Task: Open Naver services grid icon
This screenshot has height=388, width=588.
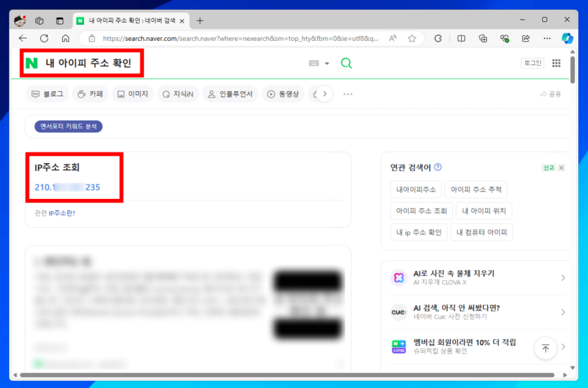Action: (556, 63)
